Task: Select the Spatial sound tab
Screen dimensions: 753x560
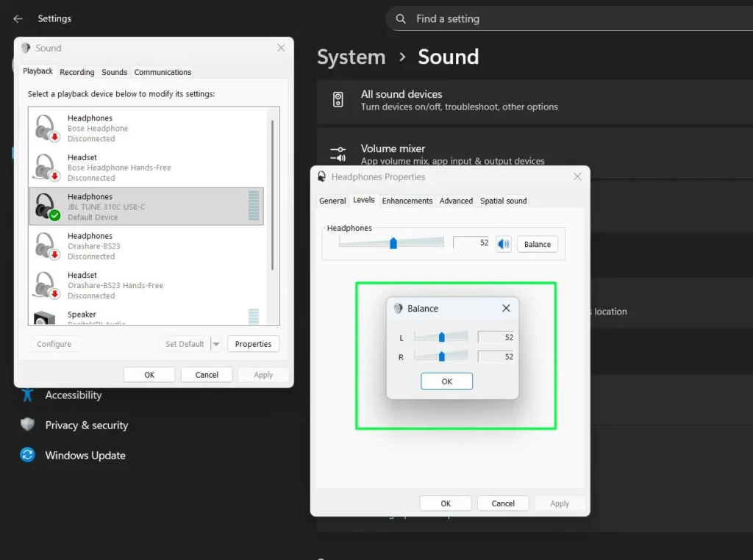Action: [504, 200]
